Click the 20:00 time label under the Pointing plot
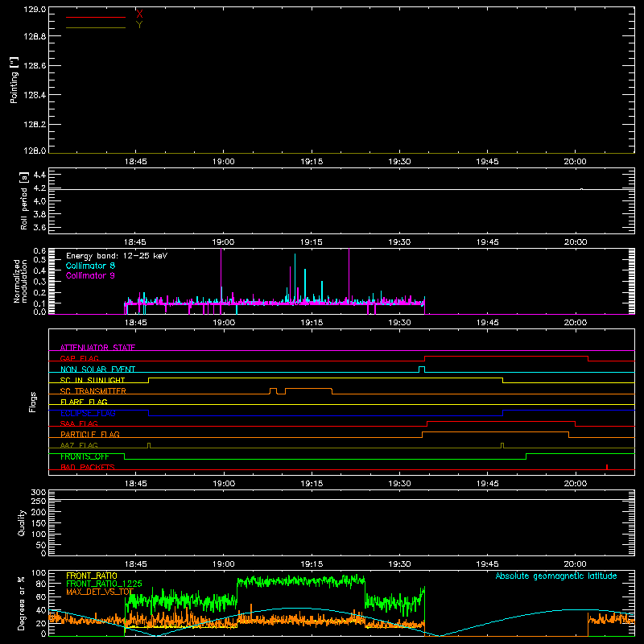This screenshot has height=644, width=644. (x=575, y=162)
